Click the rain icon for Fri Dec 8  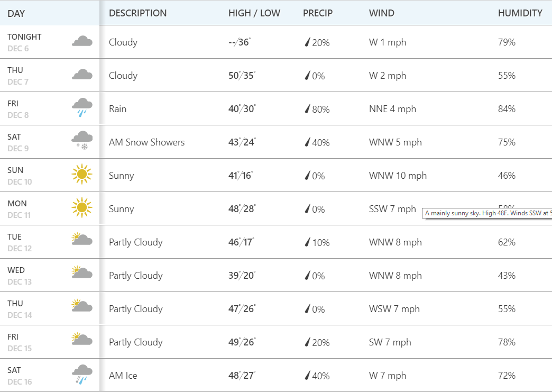click(x=82, y=107)
